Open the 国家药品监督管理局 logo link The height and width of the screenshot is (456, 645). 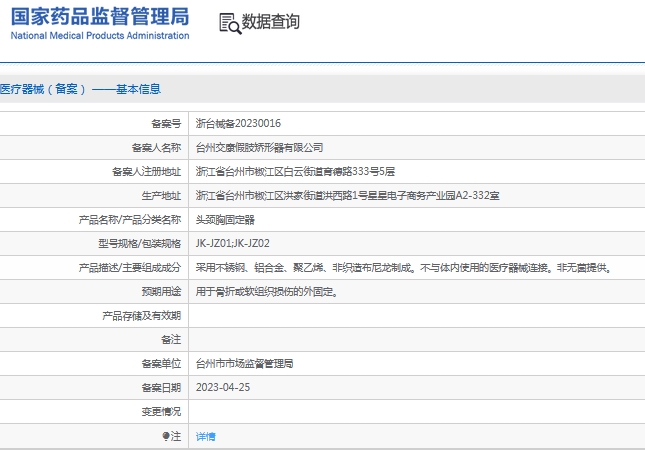pos(100,23)
